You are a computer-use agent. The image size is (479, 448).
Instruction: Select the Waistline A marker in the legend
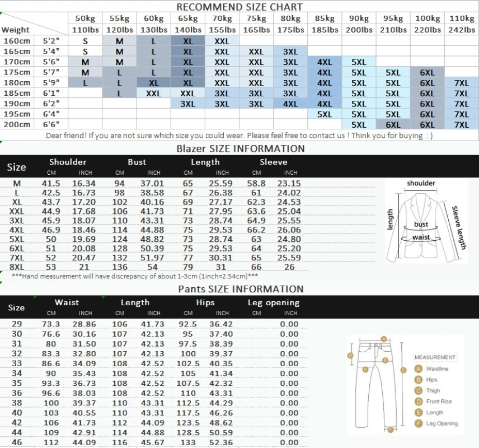point(417,368)
